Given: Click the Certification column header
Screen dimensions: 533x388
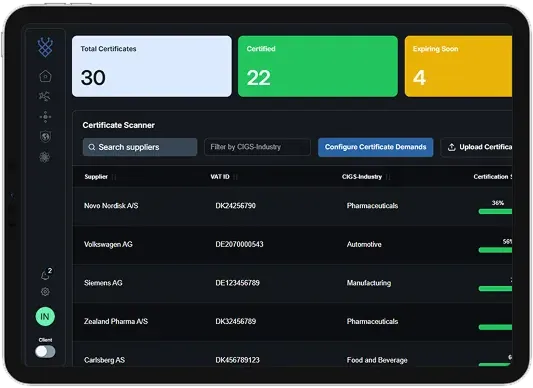Looking at the screenshot, I should click(x=493, y=176).
